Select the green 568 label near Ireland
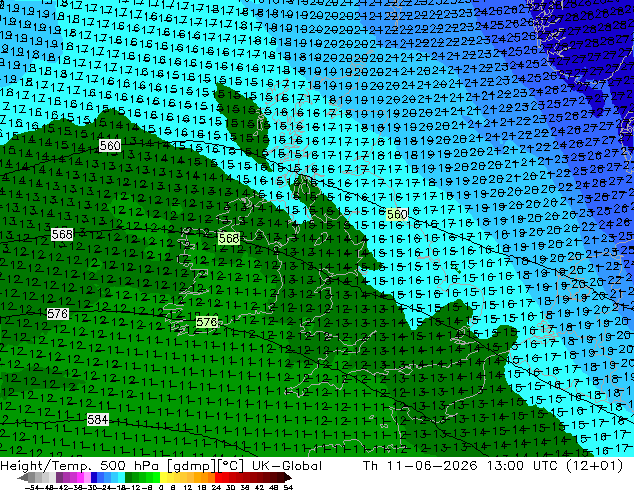This screenshot has height=490, width=634. [x=229, y=239]
